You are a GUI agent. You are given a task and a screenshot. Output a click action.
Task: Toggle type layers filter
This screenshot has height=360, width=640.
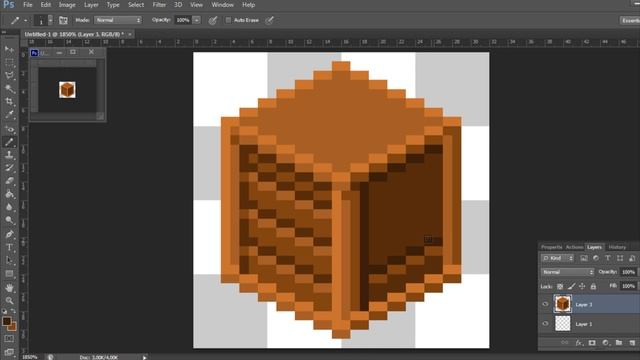pos(608,258)
